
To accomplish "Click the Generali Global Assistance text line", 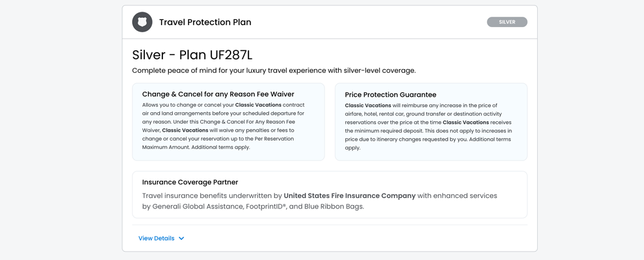I will click(253, 206).
